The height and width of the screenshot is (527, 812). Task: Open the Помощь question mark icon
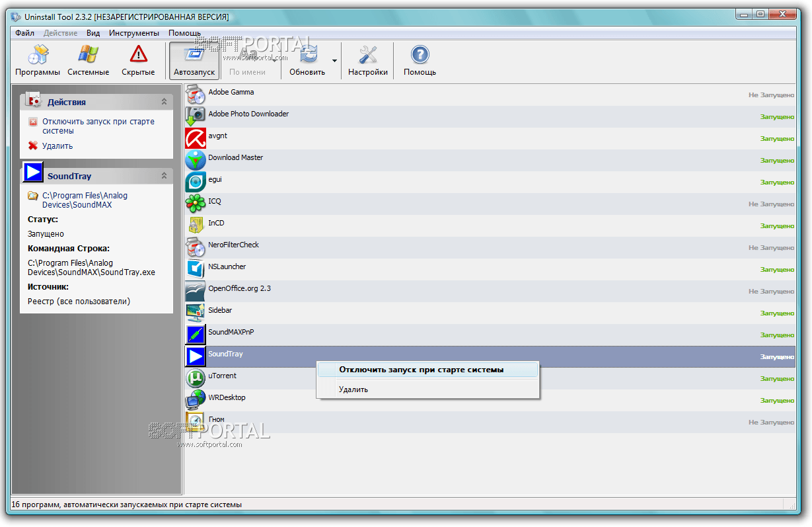click(x=420, y=55)
